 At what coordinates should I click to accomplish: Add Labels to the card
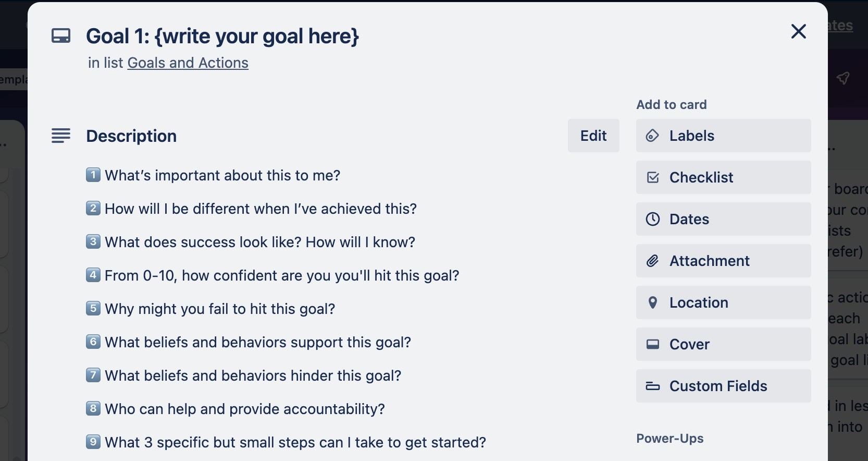723,136
